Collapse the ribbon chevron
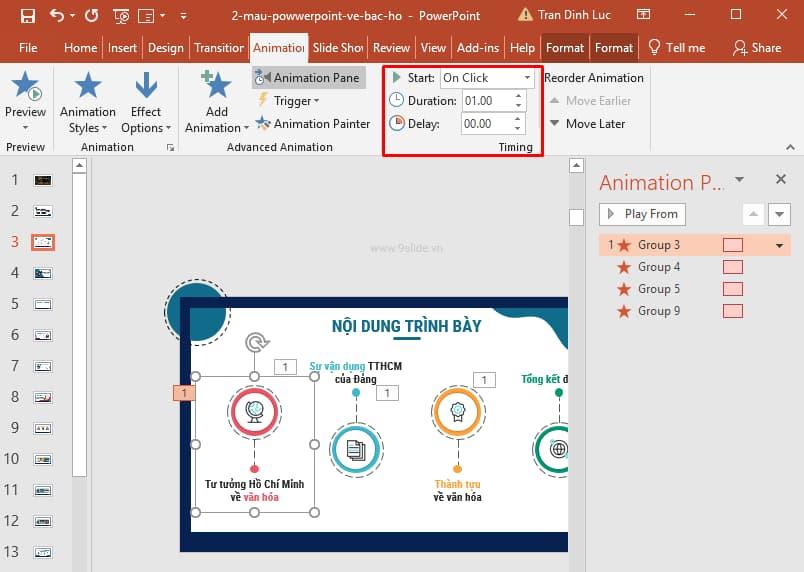Image resolution: width=804 pixels, height=572 pixels. [x=790, y=148]
